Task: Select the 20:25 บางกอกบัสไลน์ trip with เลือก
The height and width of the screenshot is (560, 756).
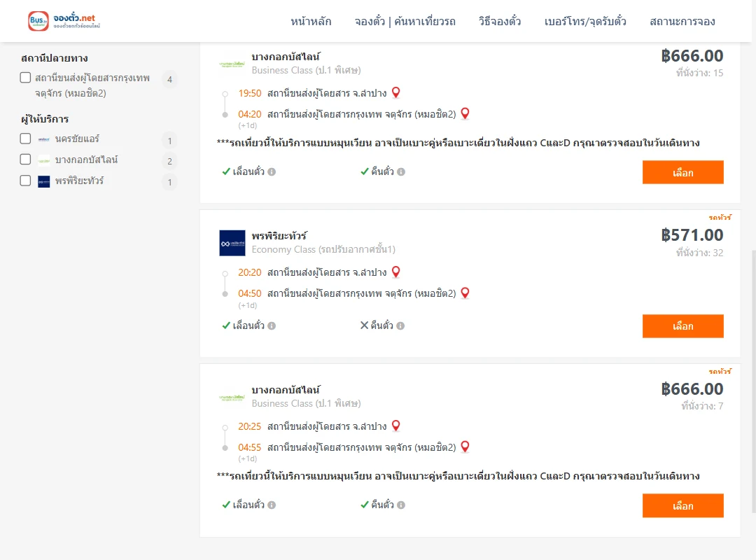Action: tap(682, 505)
